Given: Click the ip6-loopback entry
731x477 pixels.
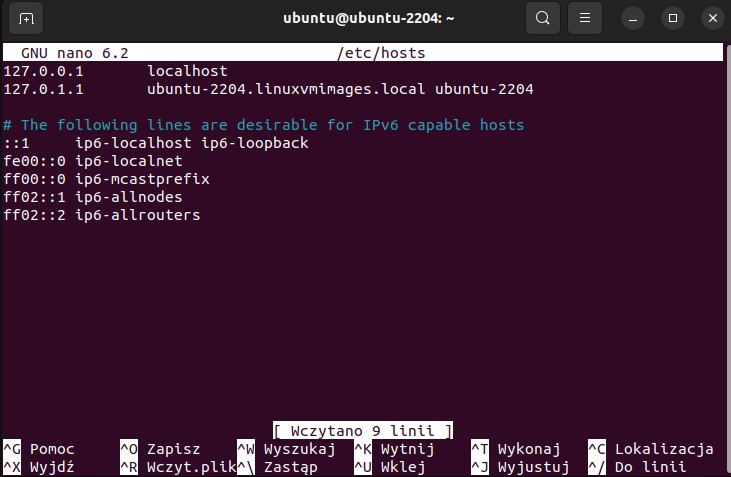Looking at the screenshot, I should tap(255, 143).
